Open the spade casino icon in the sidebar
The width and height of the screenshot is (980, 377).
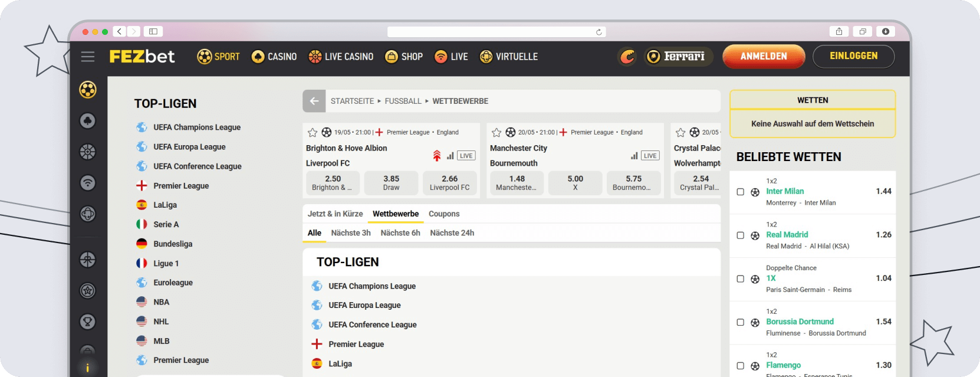pos(88,121)
